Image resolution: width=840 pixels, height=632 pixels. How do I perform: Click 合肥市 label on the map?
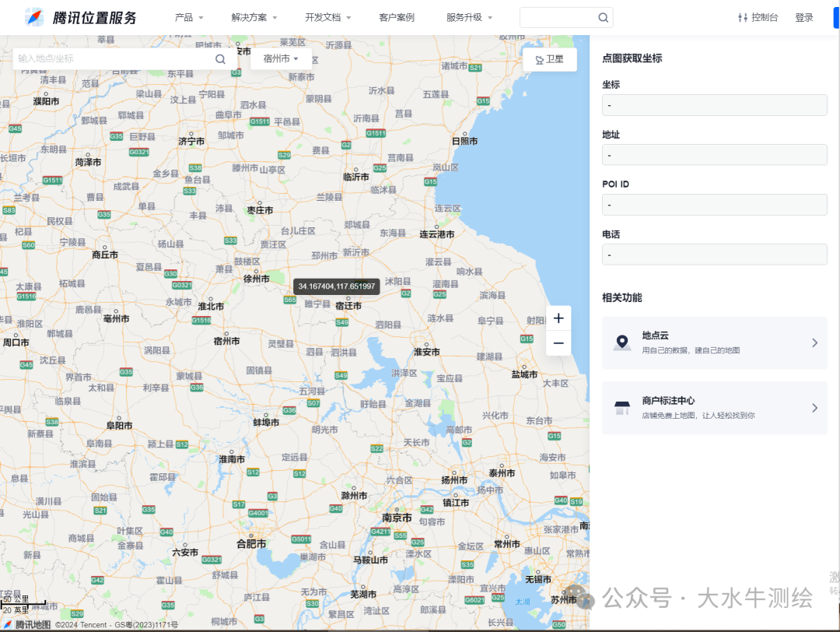pos(251,543)
